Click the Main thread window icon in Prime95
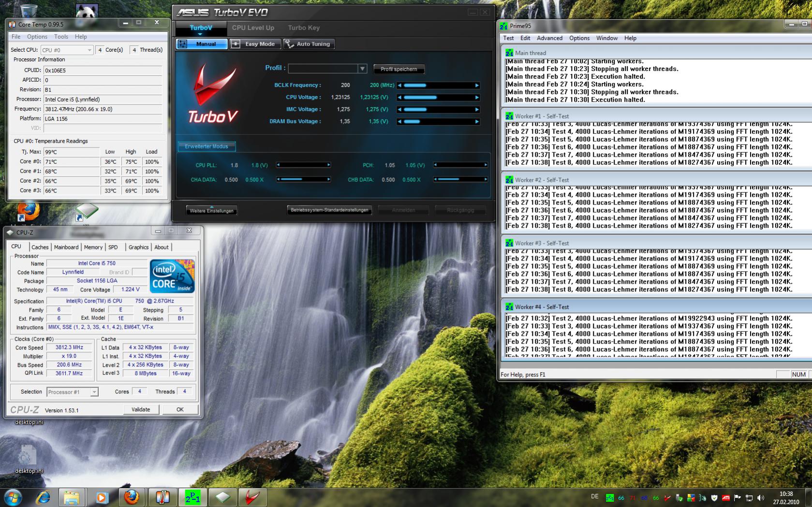 coord(509,53)
